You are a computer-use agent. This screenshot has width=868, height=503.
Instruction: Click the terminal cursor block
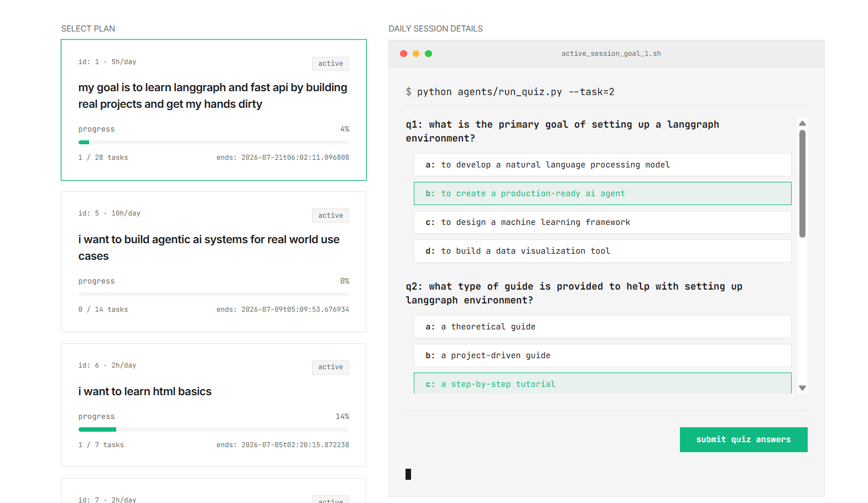tap(408, 474)
